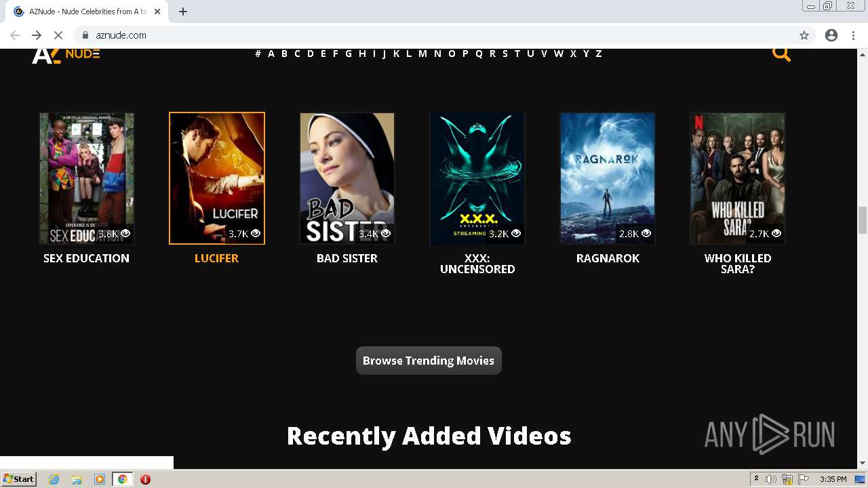
Task: Click the 2.8K view count on Ragnarok
Action: coord(635,234)
